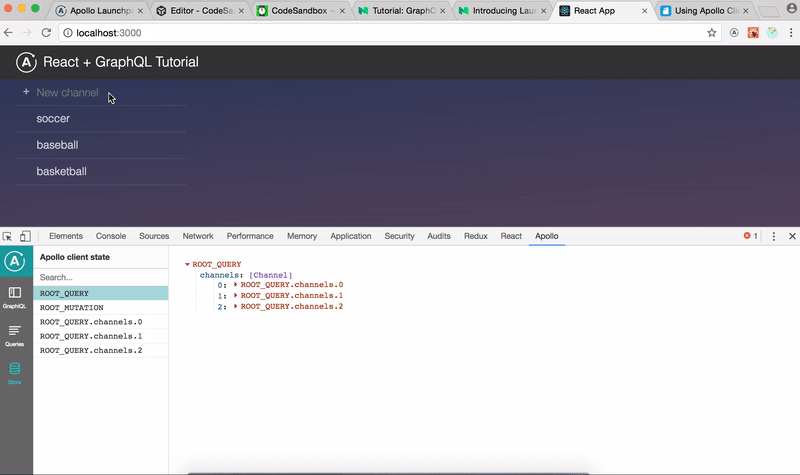Open the Security devtools tab

[399, 236]
